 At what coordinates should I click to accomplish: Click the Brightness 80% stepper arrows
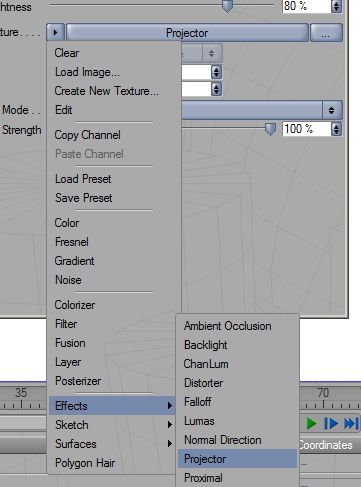336,6
